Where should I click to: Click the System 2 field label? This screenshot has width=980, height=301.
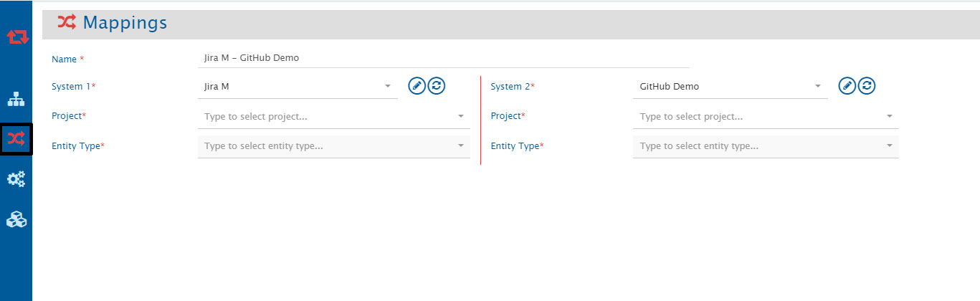pyautogui.click(x=510, y=87)
